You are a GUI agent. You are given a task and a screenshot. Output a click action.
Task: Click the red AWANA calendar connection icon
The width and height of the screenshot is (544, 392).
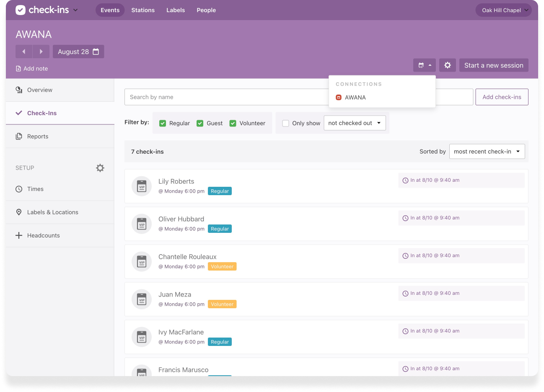pos(339,98)
